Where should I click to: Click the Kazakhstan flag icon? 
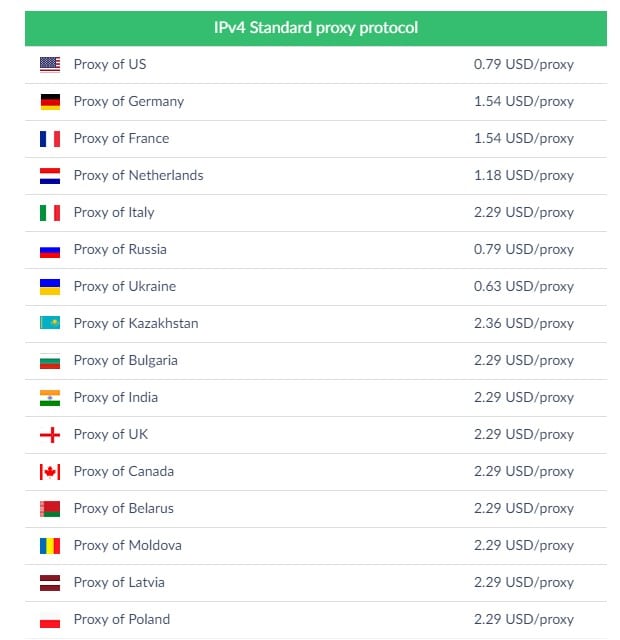(50, 323)
